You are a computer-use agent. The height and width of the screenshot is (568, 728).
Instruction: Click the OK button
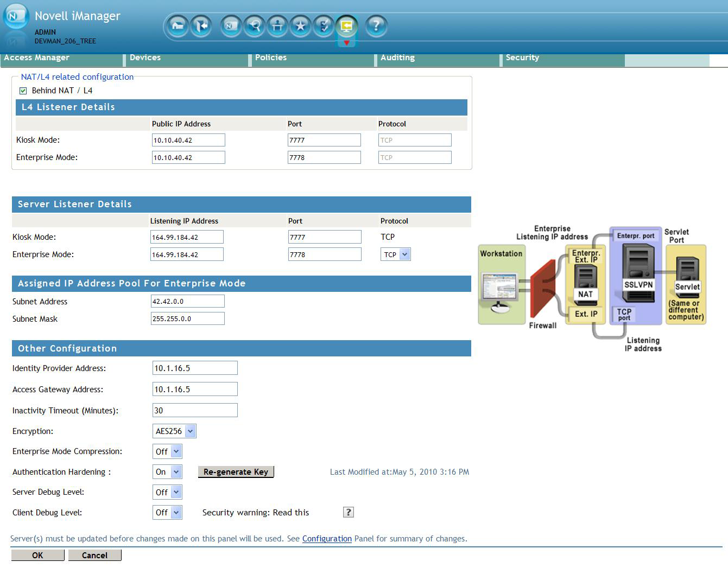coord(37,555)
